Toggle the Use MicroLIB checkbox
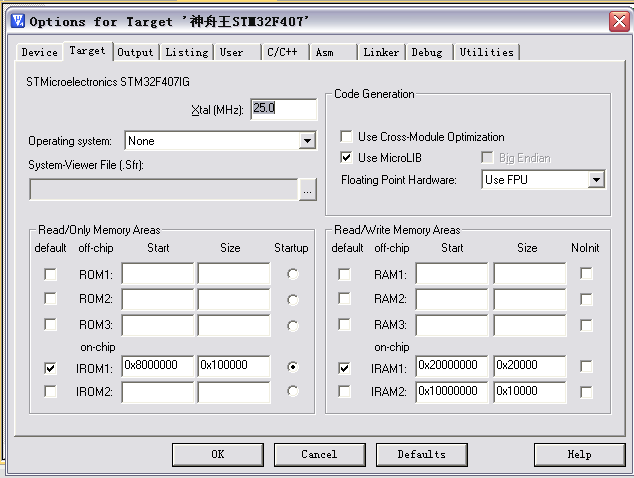Screen dimensions: 634x478 (x=346, y=157)
